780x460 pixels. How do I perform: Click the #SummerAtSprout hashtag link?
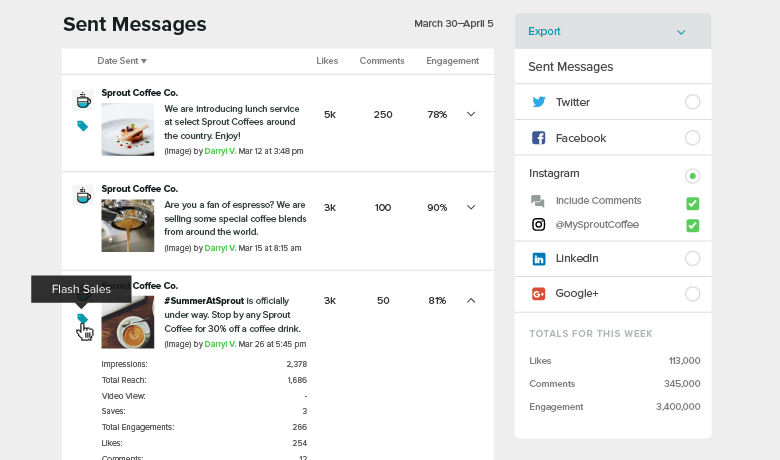click(204, 301)
